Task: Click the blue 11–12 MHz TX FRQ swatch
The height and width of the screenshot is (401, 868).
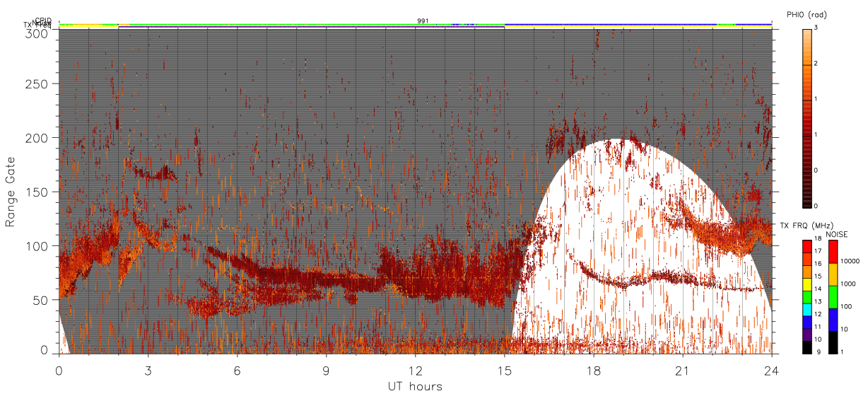Action: coord(807,322)
